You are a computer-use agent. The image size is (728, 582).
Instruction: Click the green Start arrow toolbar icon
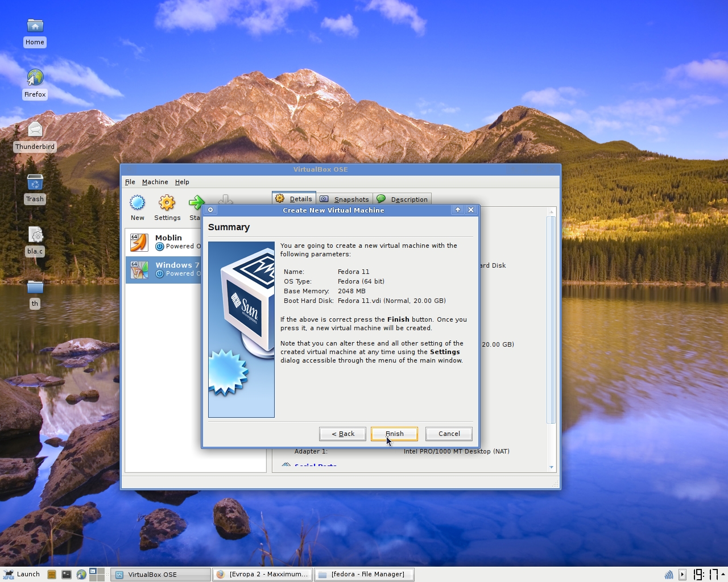196,203
